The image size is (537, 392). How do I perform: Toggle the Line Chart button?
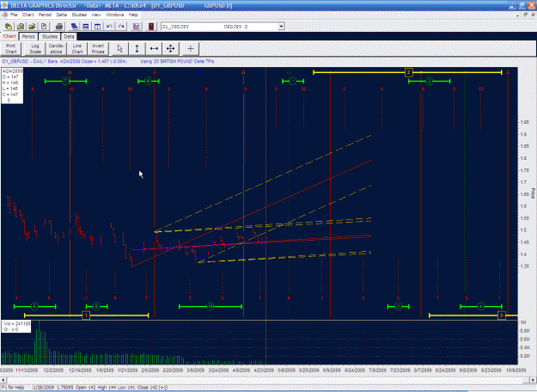[77, 49]
